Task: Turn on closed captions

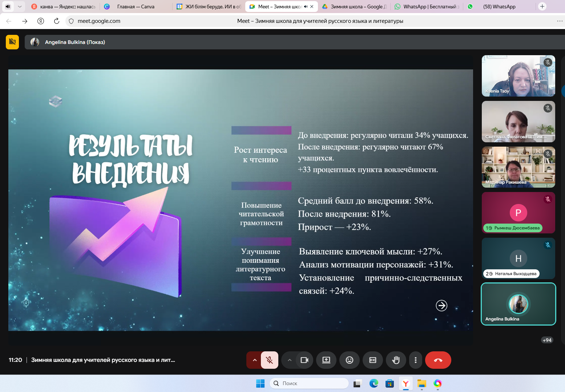Action: [x=373, y=360]
